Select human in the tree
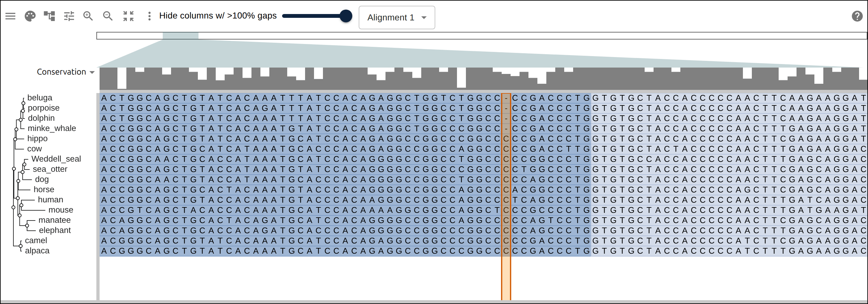 pos(50,199)
